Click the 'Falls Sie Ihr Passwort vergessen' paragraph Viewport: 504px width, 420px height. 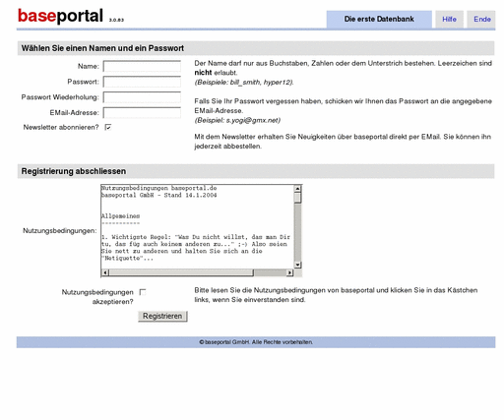(343, 106)
